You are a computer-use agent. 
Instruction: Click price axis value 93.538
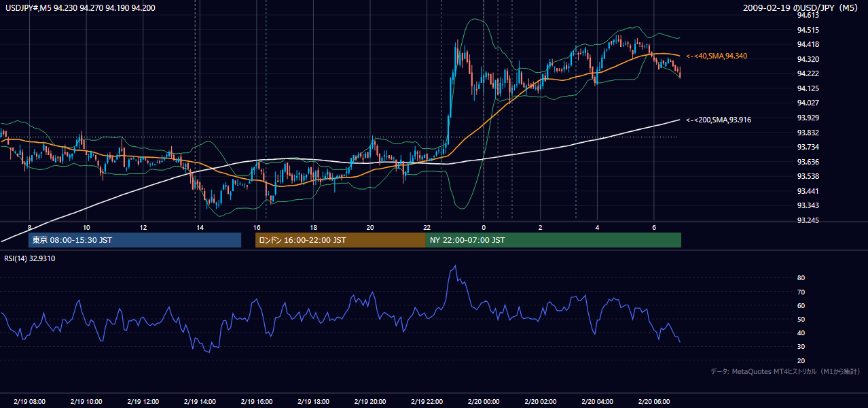pyautogui.click(x=808, y=176)
